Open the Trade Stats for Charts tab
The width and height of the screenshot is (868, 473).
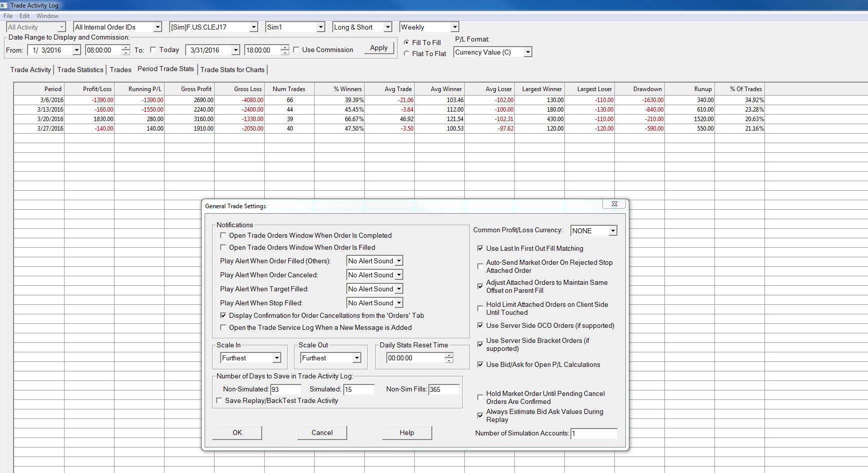[x=232, y=70]
